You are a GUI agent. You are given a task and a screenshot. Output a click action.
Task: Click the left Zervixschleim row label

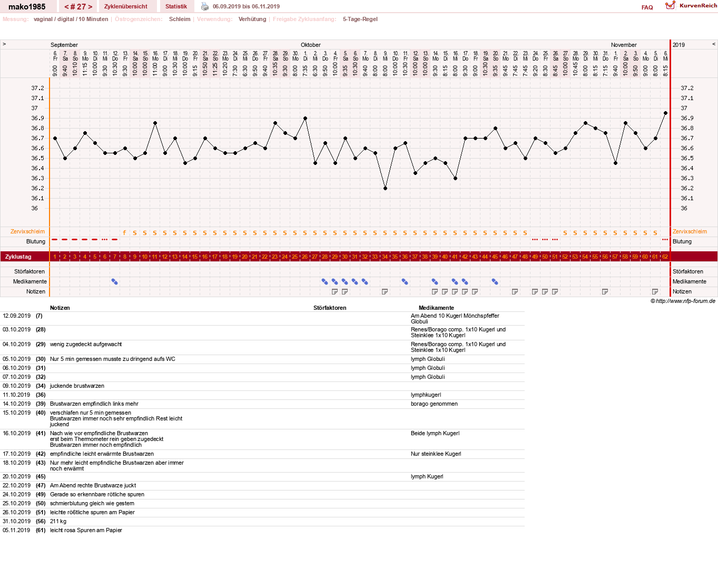(27, 231)
